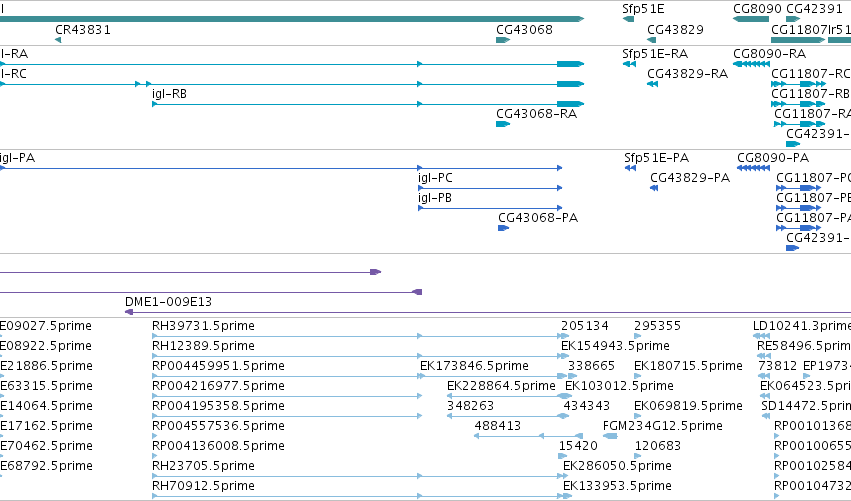The height and width of the screenshot is (501, 851).
Task: Click the RH70912.5prime EST label
Action: pos(203,486)
